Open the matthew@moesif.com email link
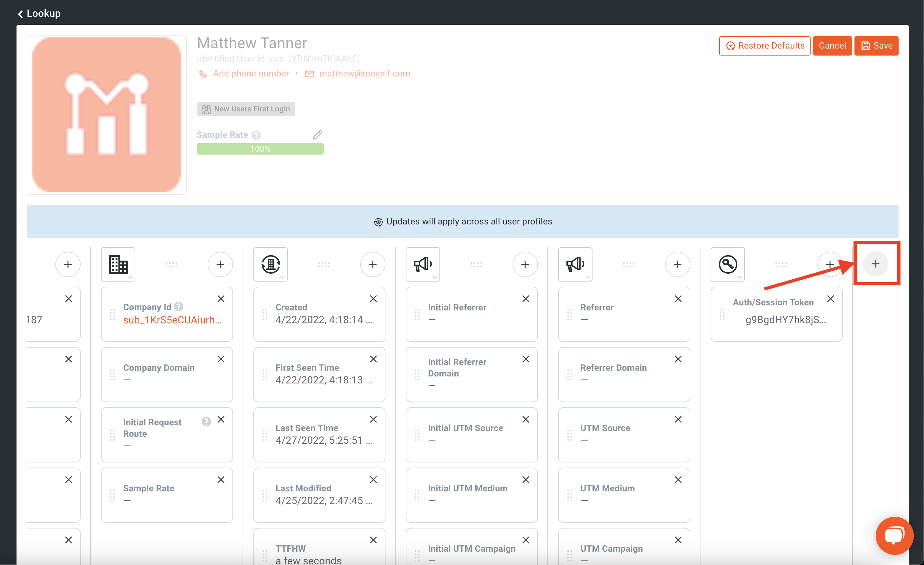The image size is (924, 565). coord(364,74)
